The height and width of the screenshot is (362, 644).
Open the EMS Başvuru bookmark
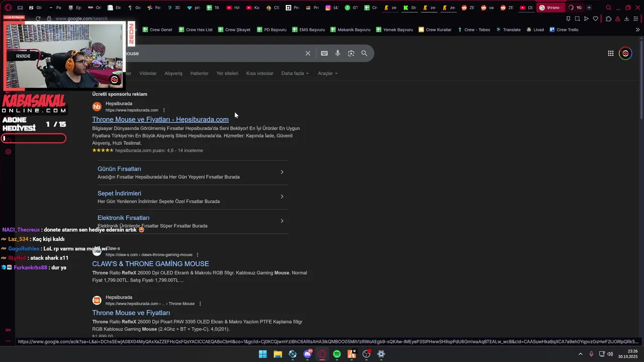[x=308, y=30]
